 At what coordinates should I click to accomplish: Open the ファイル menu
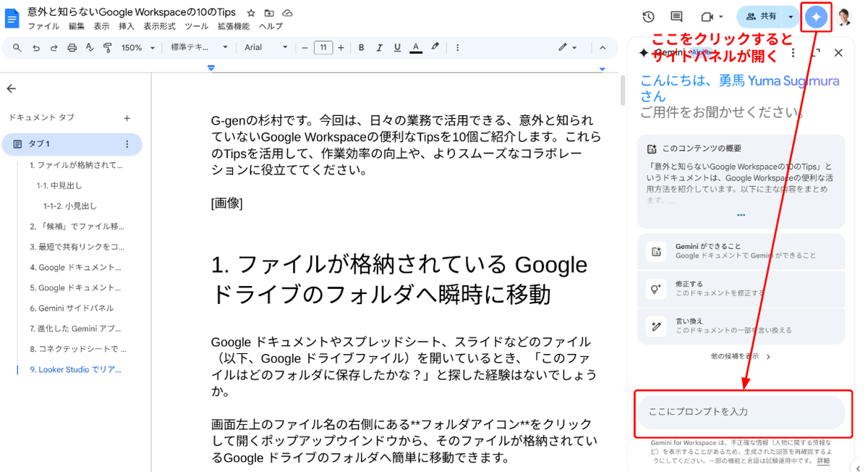(x=43, y=26)
